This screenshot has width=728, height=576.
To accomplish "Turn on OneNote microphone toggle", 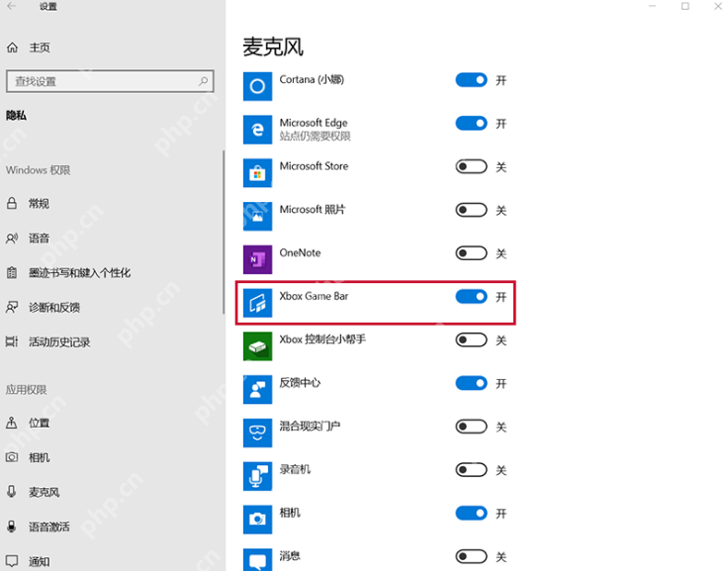I will [471, 253].
